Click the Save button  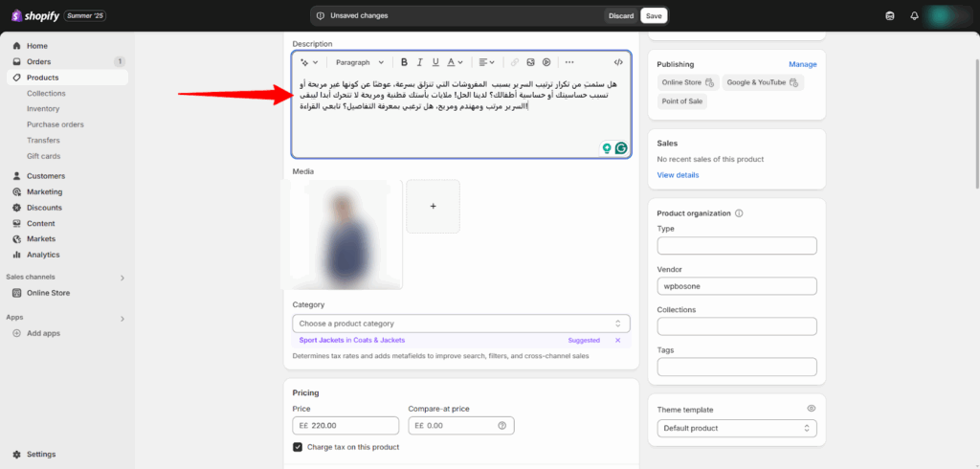point(654,15)
